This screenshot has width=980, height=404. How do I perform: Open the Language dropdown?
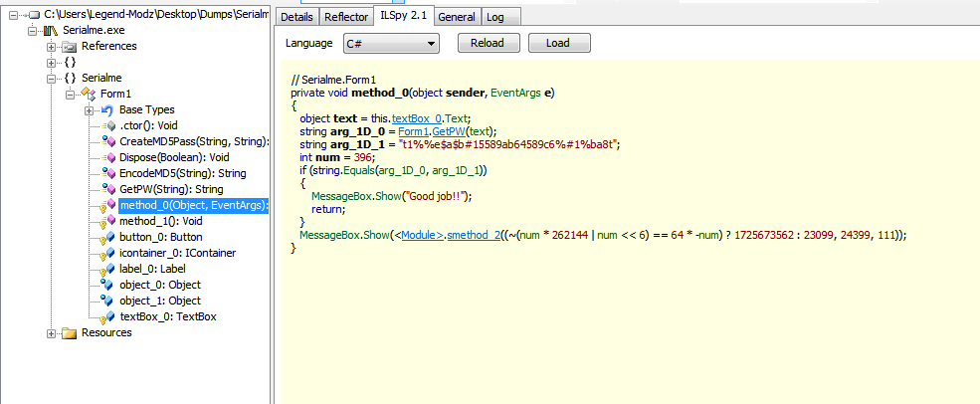point(390,44)
